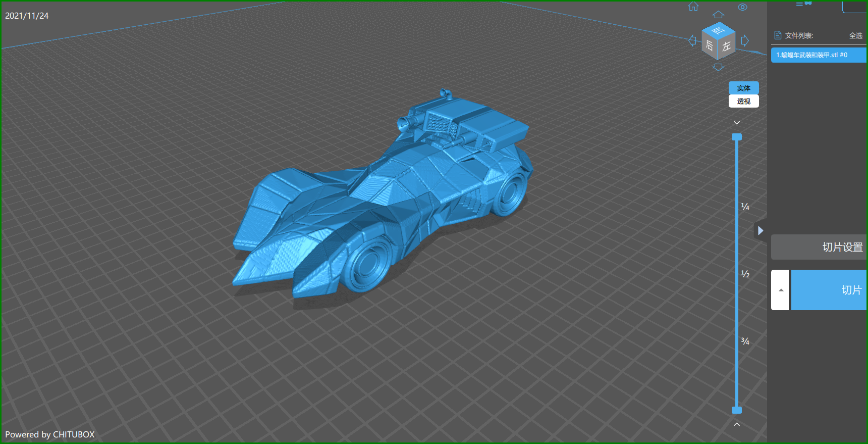Select the back face (后) of view cube
This screenshot has width=868, height=444.
[709, 46]
